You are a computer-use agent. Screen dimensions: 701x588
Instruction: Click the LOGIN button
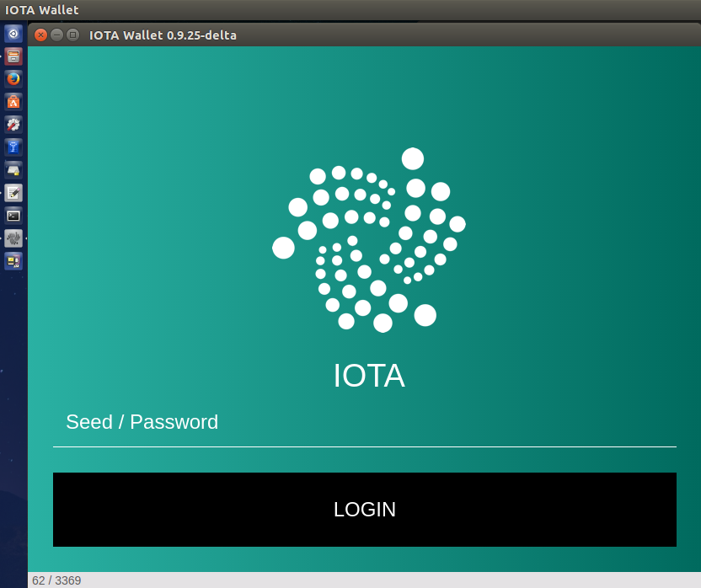point(364,510)
